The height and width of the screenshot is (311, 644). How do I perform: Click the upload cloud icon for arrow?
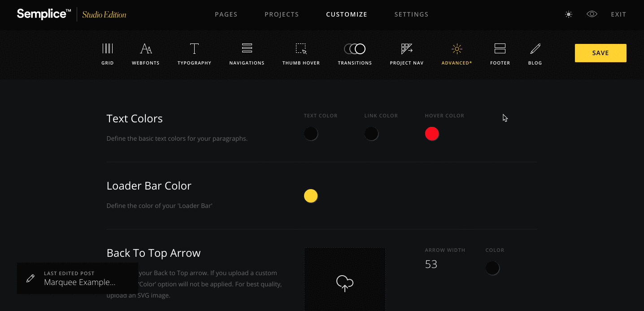click(x=345, y=283)
